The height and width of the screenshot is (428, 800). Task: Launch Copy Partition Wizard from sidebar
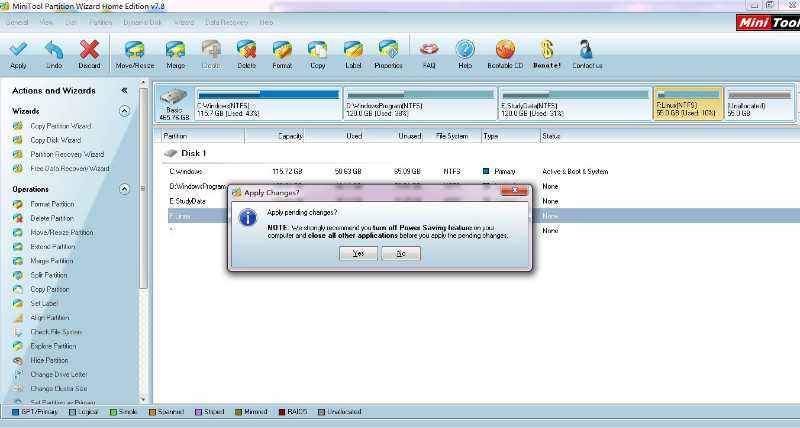click(61, 125)
